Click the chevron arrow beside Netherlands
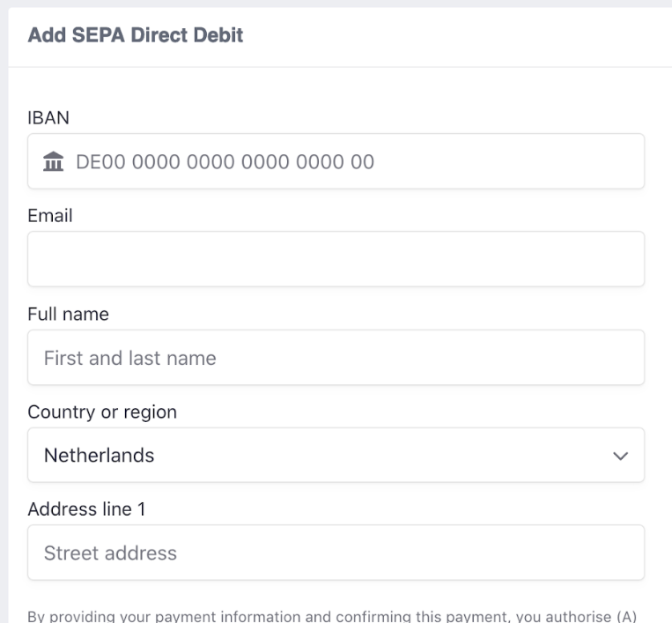This screenshot has height=623, width=672. 621,456
